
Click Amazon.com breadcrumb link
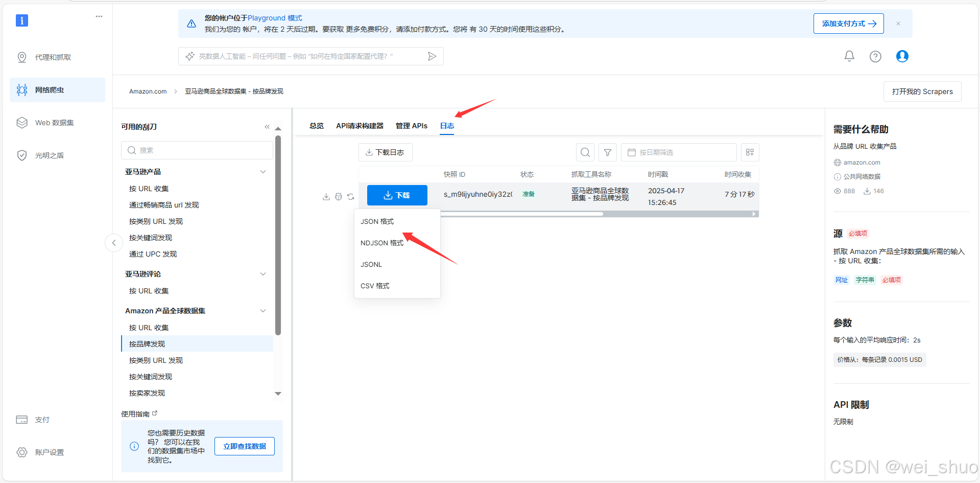coord(148,91)
